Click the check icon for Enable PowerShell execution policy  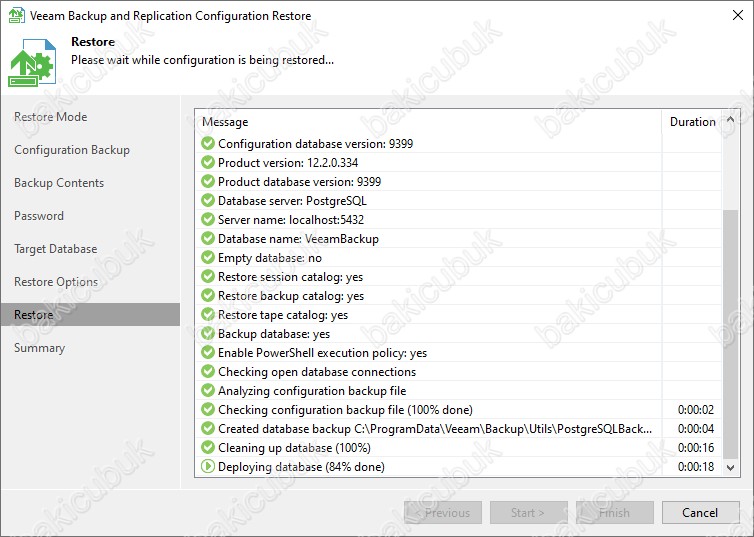pyautogui.click(x=208, y=352)
